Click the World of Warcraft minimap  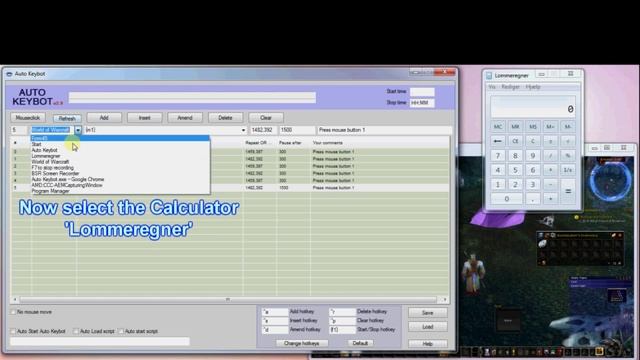[x=611, y=182]
